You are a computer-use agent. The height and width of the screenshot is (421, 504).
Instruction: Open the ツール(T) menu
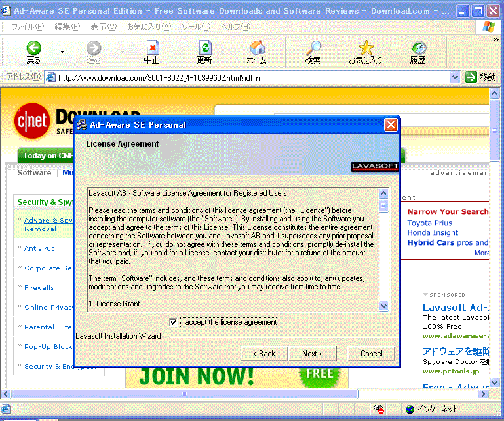[x=196, y=27]
